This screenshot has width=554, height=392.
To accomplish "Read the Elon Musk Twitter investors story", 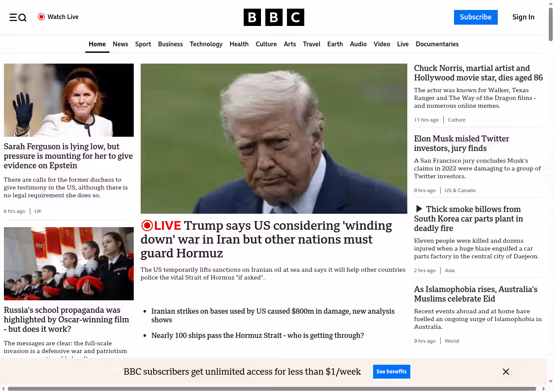I will (461, 144).
